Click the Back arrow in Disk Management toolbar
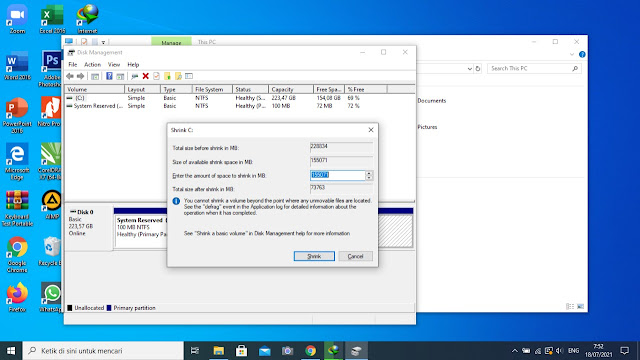Image resolution: width=640 pixels, height=360 pixels. click(70, 76)
